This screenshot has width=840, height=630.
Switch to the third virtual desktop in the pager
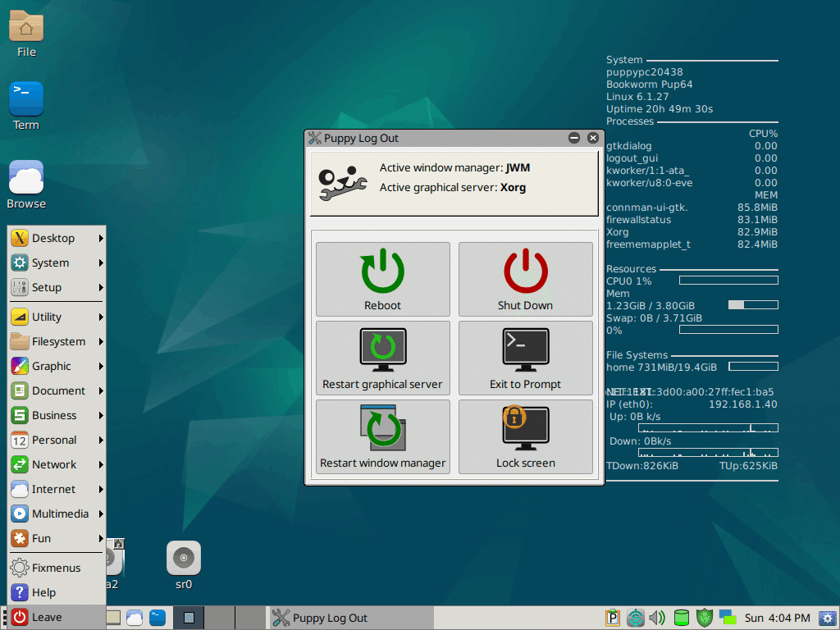click(251, 618)
